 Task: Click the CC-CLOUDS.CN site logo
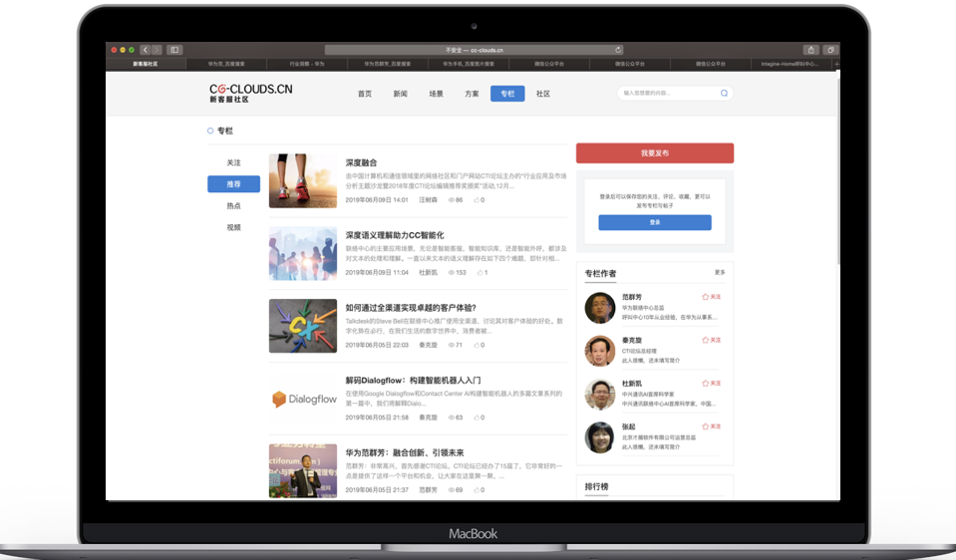point(250,93)
